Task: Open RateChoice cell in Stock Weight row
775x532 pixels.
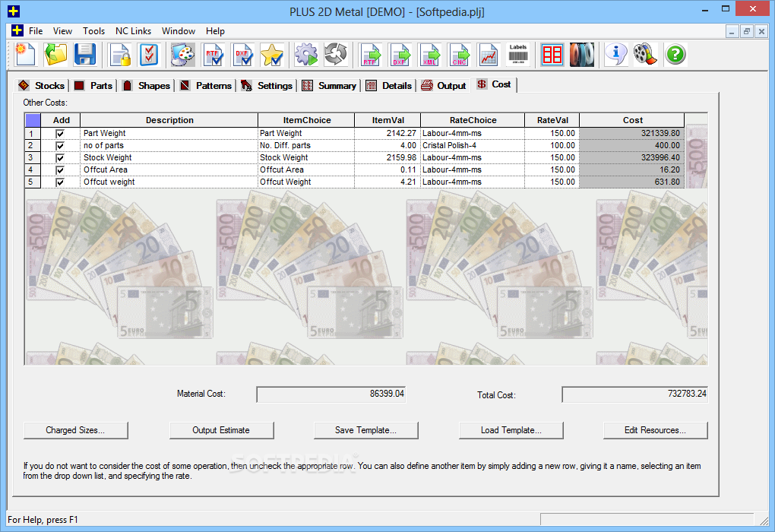Action: click(x=473, y=158)
